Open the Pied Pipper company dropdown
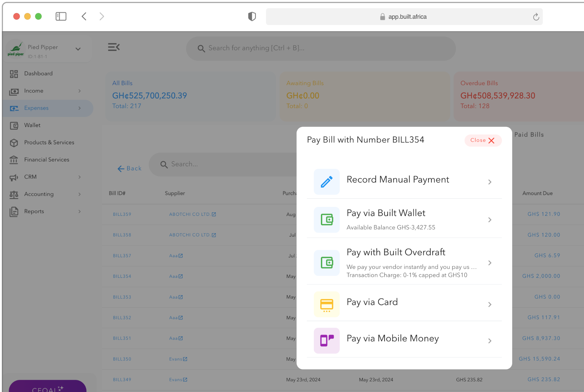 tap(78, 49)
